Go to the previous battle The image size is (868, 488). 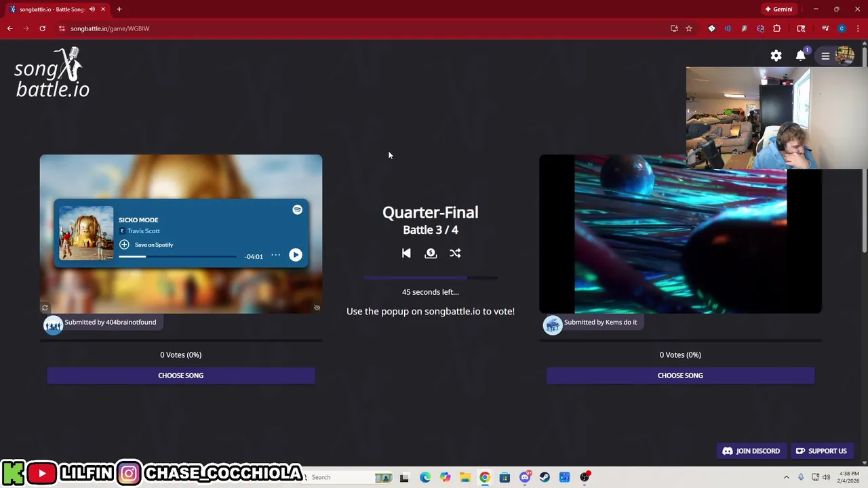(406, 253)
